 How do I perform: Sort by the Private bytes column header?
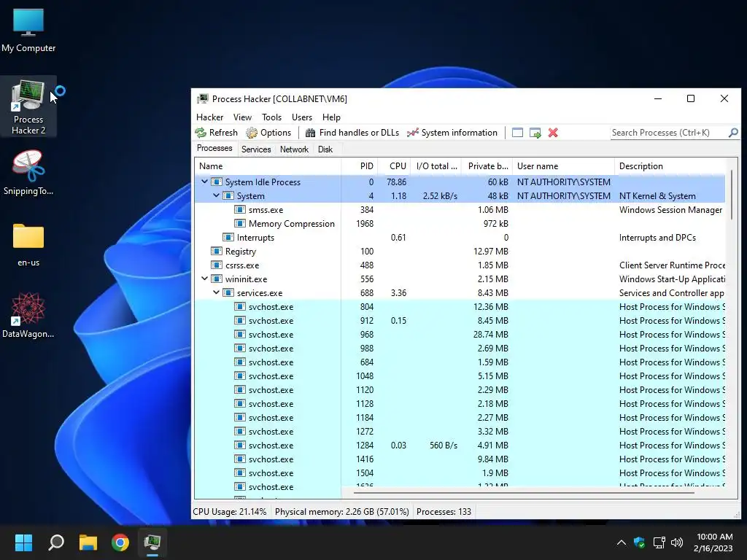(x=487, y=166)
